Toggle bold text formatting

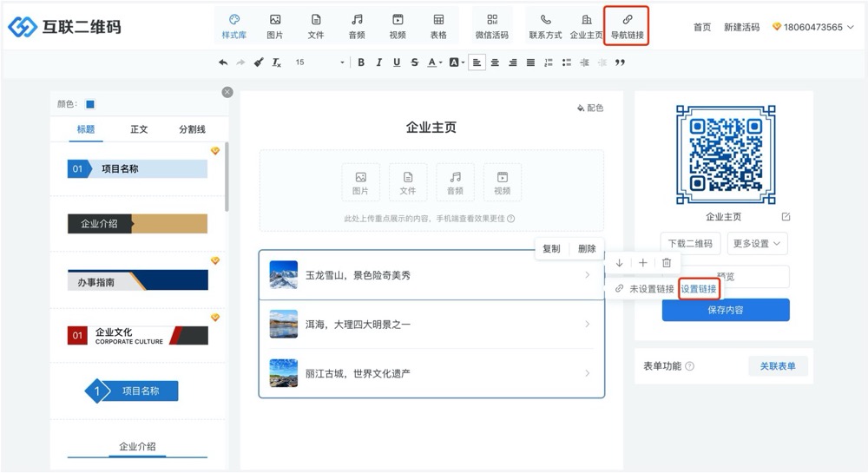tap(361, 62)
